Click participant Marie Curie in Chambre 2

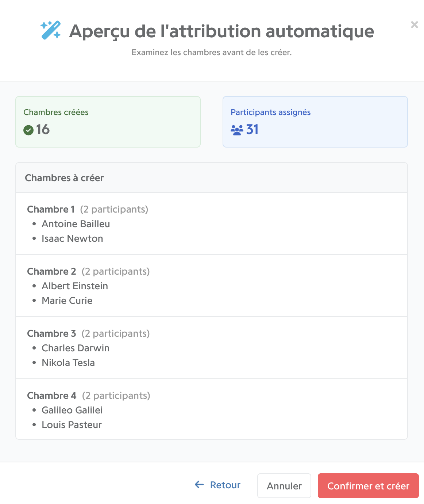pyautogui.click(x=67, y=301)
